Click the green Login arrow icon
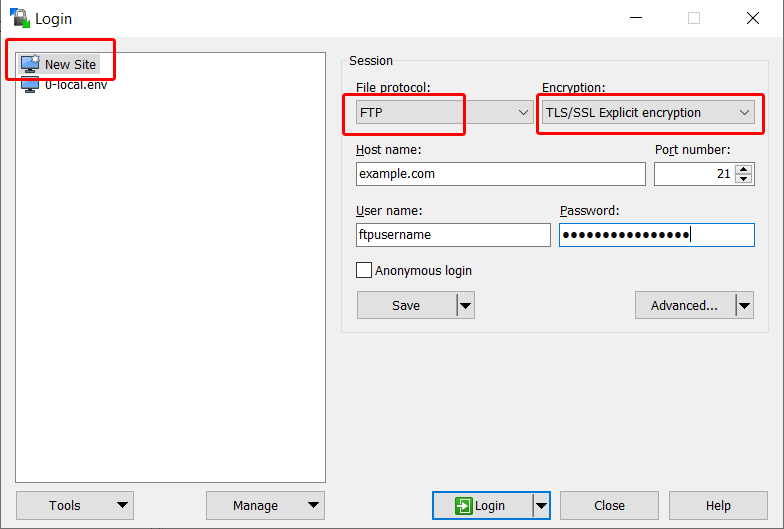The image size is (784, 529). [x=464, y=506]
